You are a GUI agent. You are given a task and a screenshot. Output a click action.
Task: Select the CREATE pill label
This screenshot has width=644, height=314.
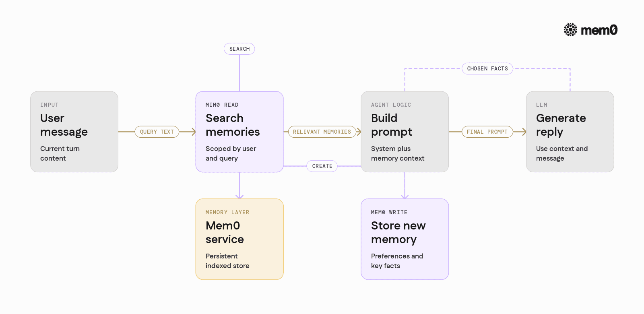(x=322, y=166)
